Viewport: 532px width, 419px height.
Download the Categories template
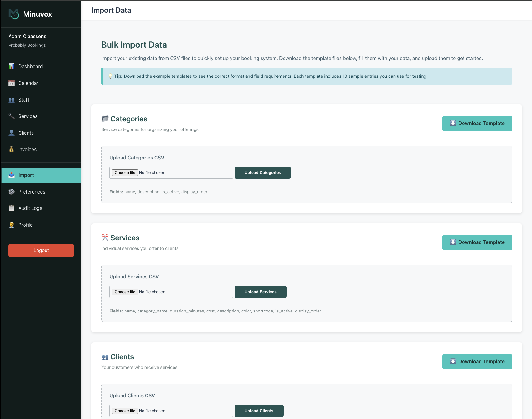coord(477,123)
